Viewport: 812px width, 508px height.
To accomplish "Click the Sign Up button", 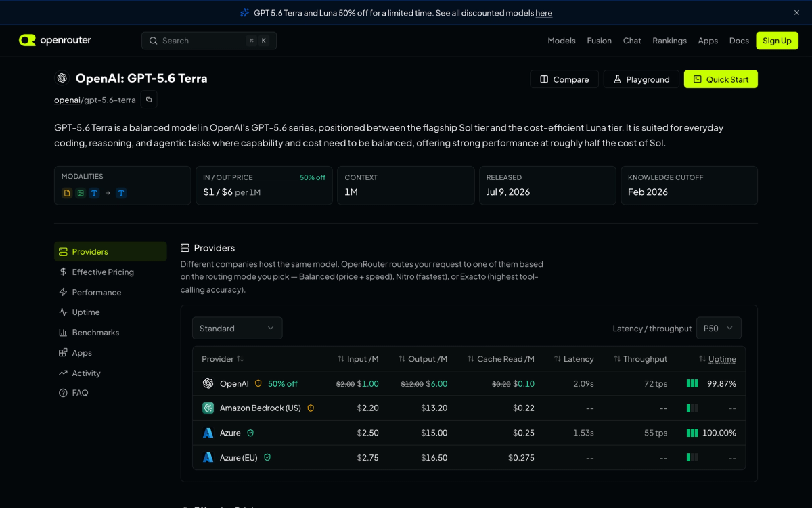I will (777, 41).
